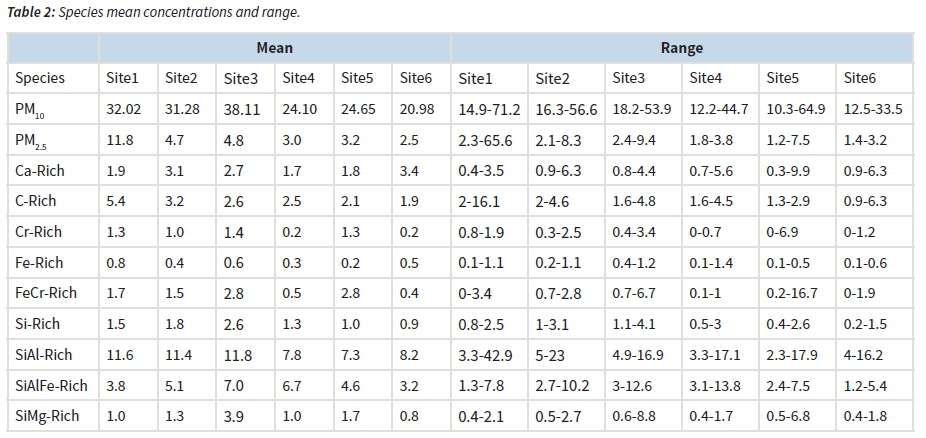The image size is (926, 438).
Task: Click the Mean column group header
Action: pyautogui.click(x=274, y=48)
